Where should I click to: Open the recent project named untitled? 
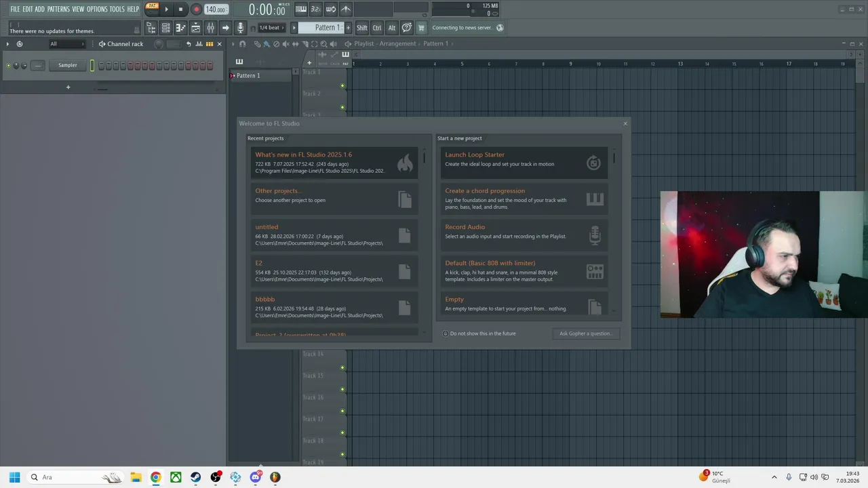334,235
